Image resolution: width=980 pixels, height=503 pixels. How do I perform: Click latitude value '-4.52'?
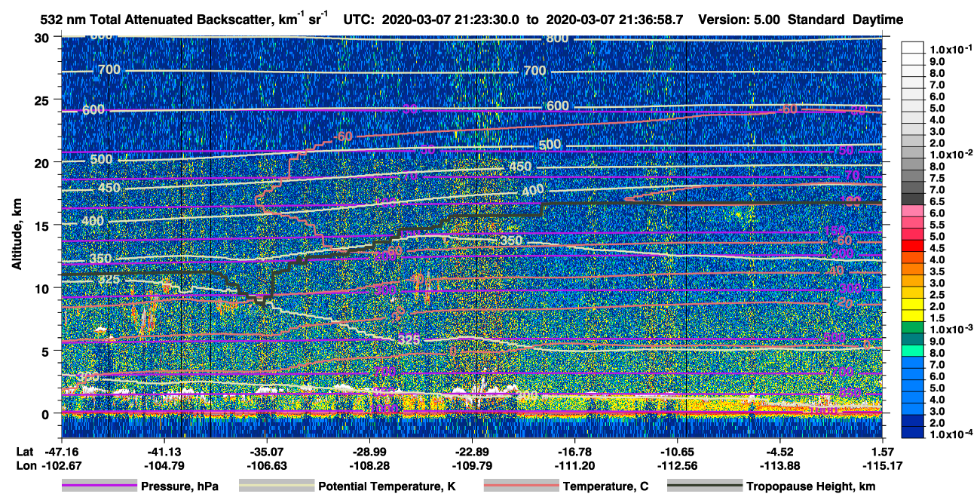(x=780, y=451)
